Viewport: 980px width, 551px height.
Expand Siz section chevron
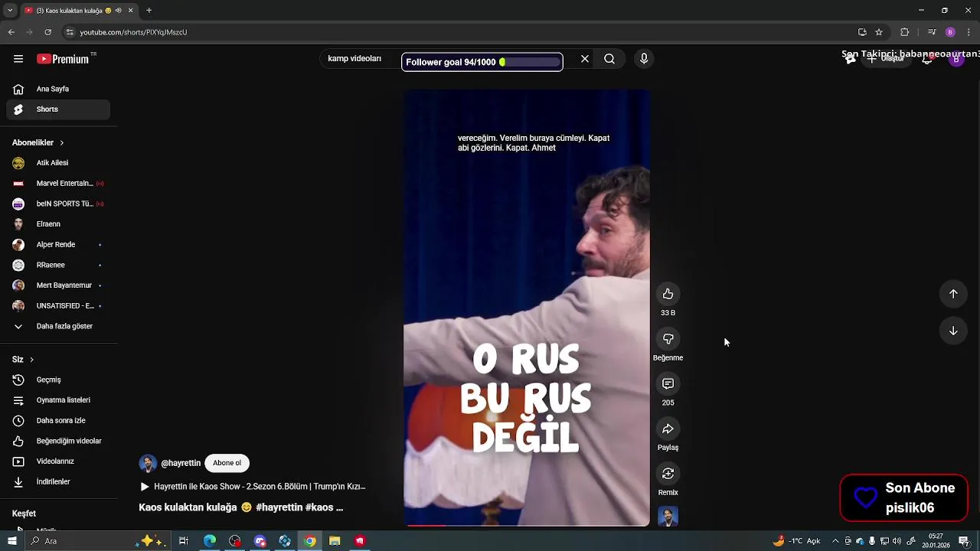31,360
